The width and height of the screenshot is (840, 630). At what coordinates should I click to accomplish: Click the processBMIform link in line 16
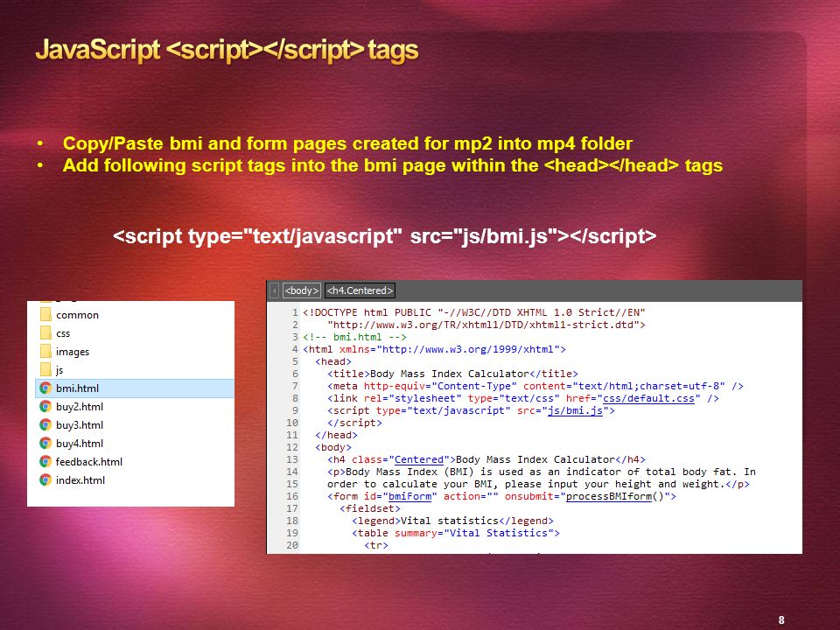tap(609, 496)
